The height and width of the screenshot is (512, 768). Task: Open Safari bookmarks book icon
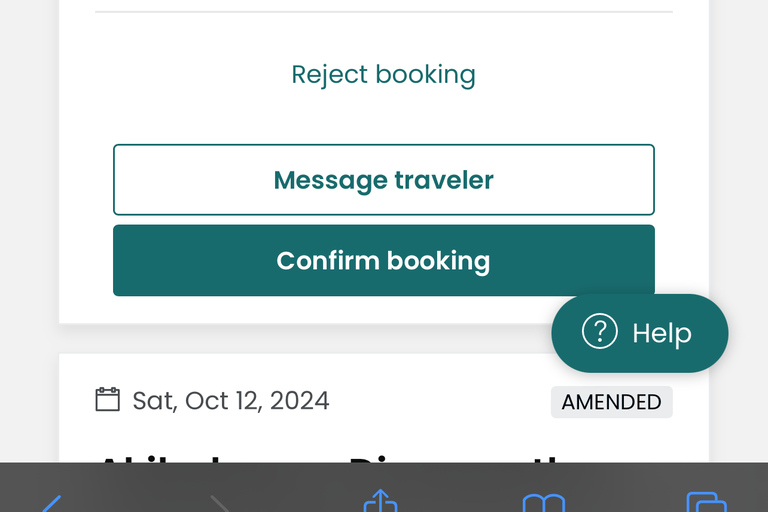[543, 502]
